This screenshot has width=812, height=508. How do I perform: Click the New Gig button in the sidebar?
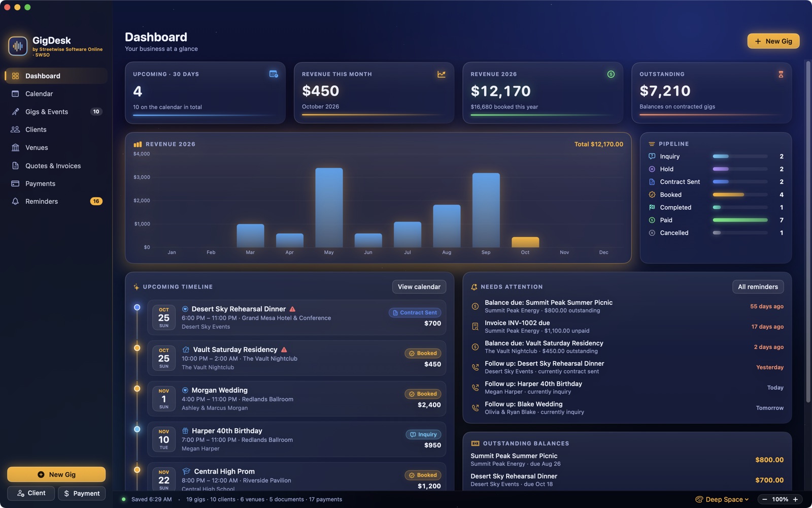coord(56,474)
